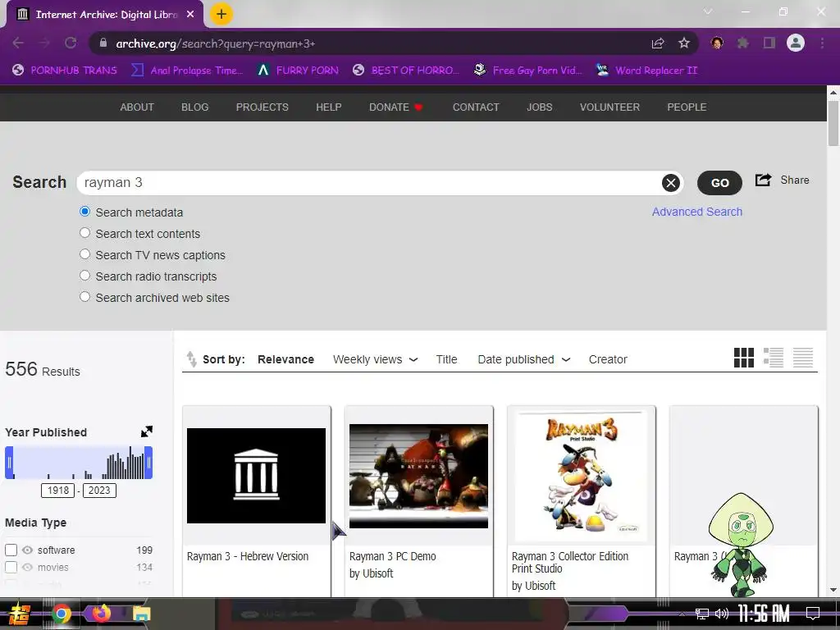The width and height of the screenshot is (840, 630).
Task: Open the extensions puzzle icon
Action: pos(743,43)
